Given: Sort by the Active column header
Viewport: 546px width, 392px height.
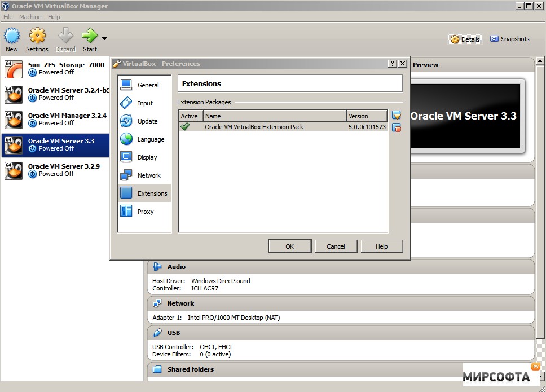Looking at the screenshot, I should point(191,116).
